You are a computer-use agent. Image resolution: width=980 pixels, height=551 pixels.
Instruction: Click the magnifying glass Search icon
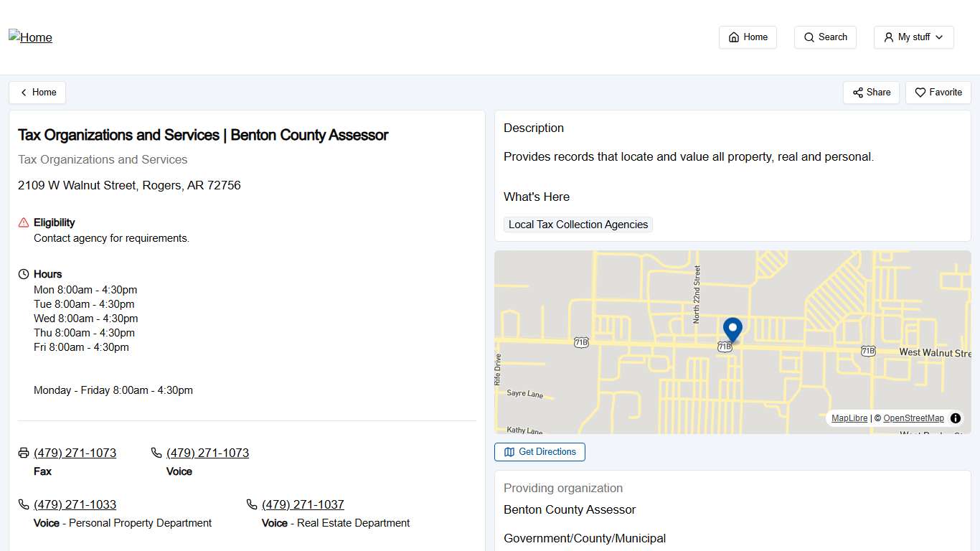(x=808, y=37)
